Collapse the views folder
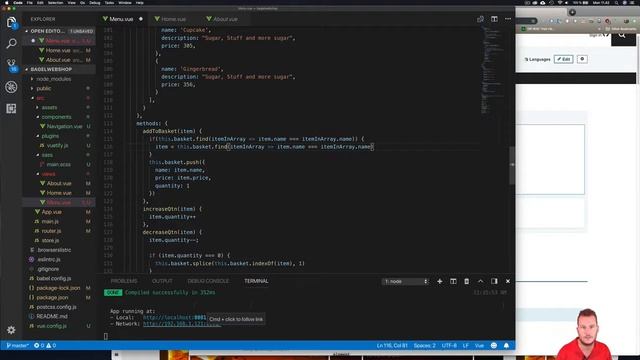The height and width of the screenshot is (360, 640). 48,174
